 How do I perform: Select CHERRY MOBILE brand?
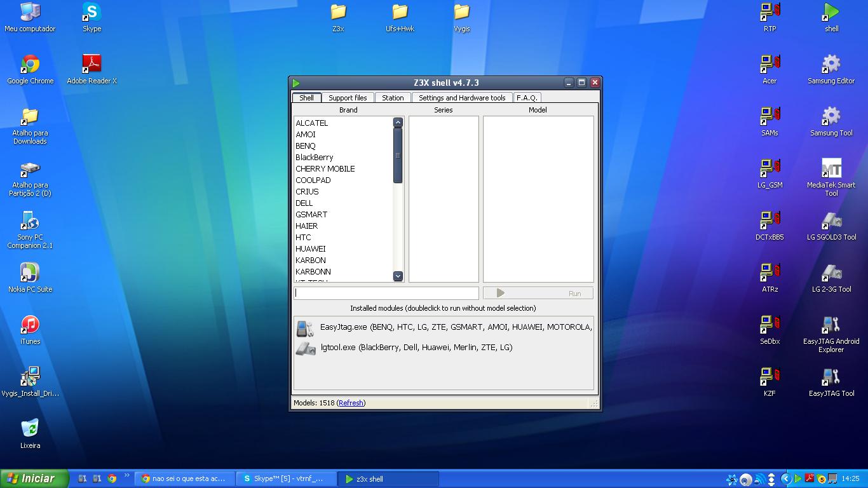click(325, 169)
